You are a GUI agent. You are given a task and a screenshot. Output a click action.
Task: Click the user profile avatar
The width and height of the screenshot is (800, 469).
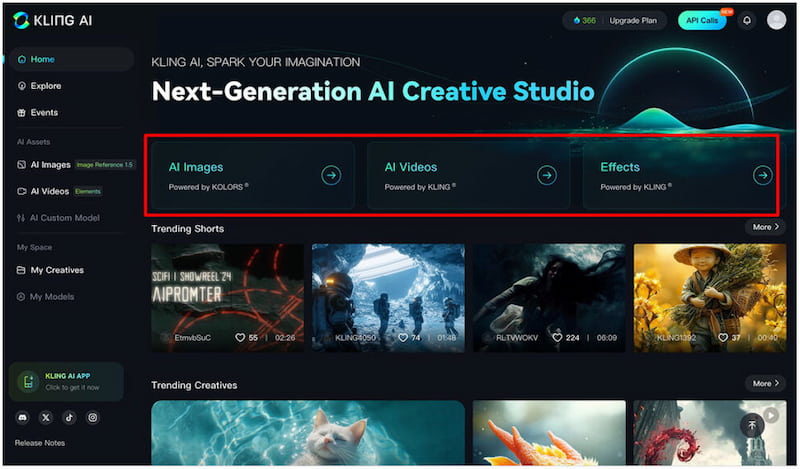tap(776, 20)
